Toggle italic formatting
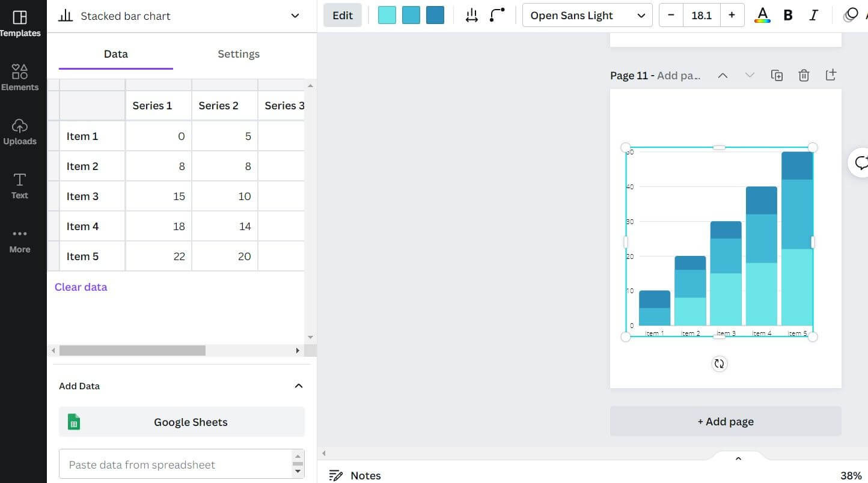The image size is (868, 483). point(813,16)
